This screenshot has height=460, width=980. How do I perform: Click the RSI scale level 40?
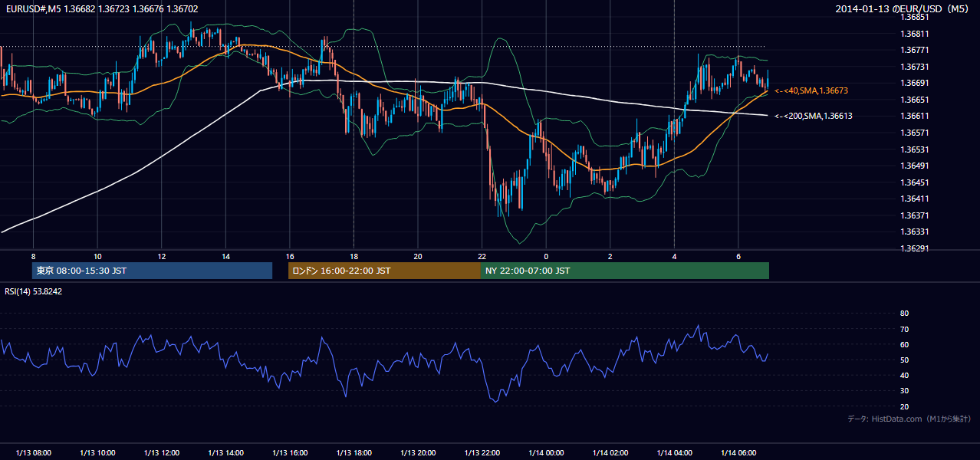click(904, 375)
